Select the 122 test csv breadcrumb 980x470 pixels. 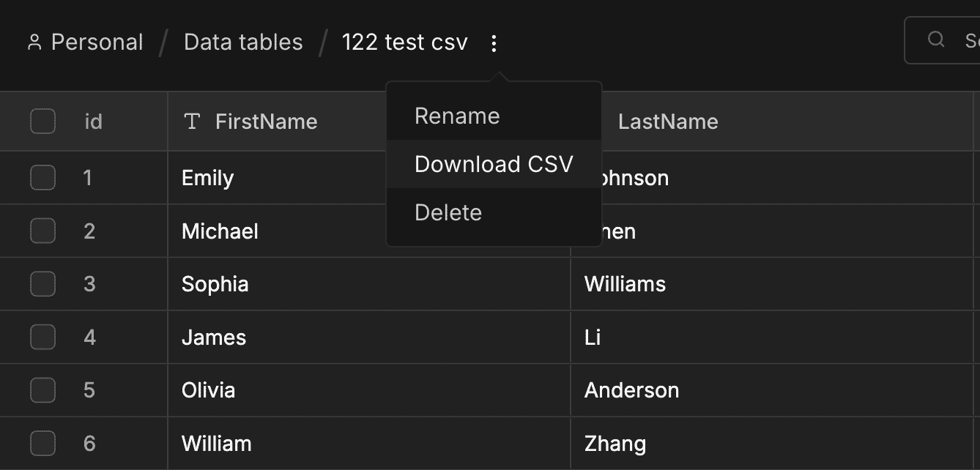[x=404, y=42]
